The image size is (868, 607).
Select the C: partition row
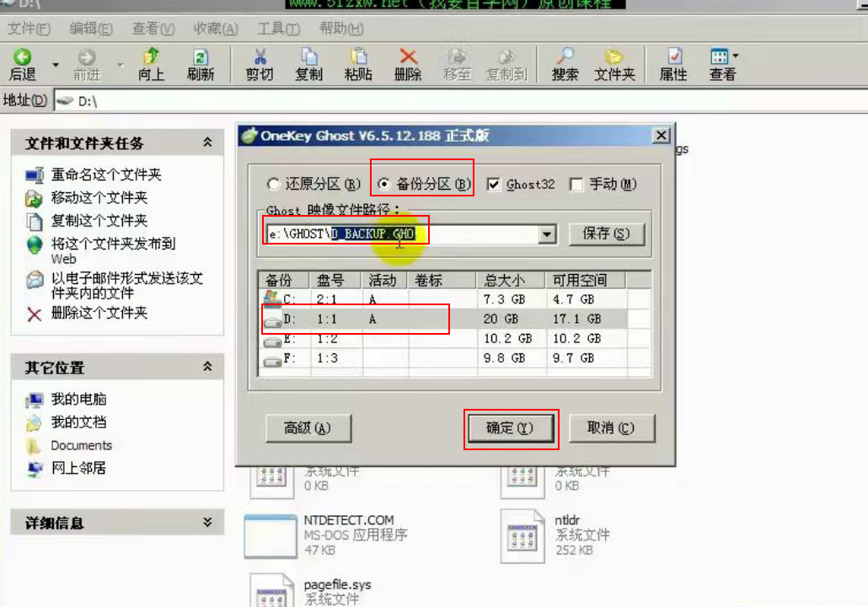click(x=456, y=299)
